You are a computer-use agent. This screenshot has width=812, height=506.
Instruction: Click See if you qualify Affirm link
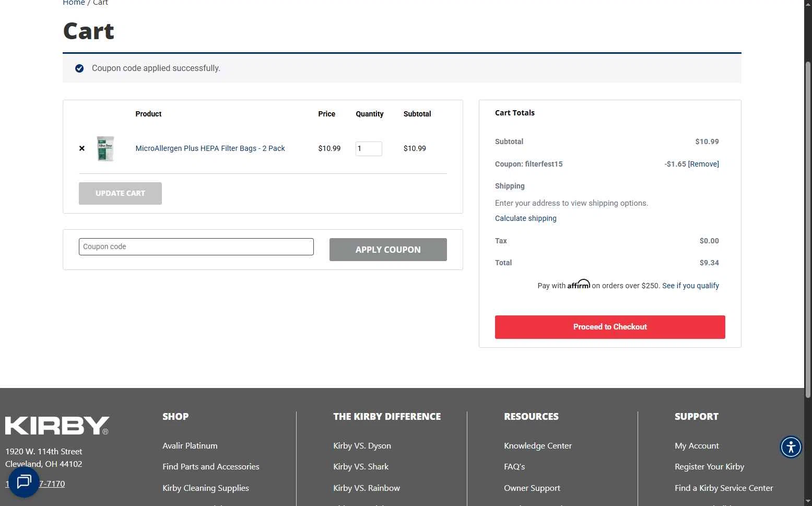[690, 286]
